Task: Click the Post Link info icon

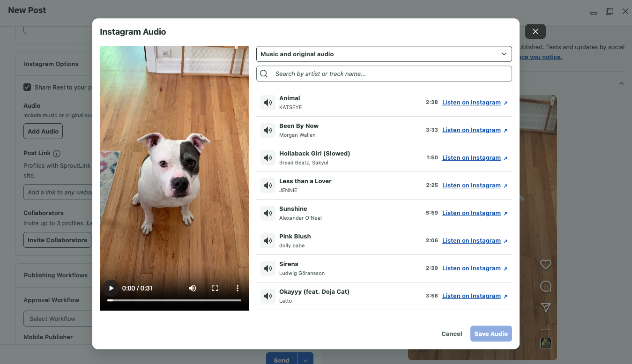Action: pos(57,153)
